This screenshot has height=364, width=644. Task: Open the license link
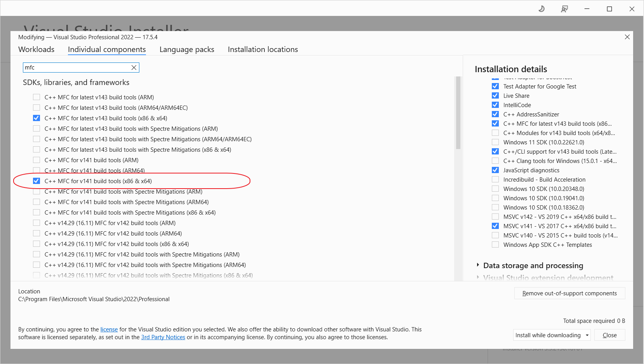coord(109,329)
